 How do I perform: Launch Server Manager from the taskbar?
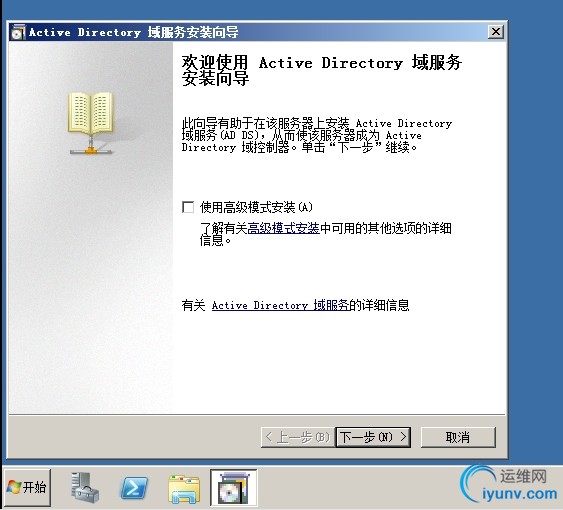coord(84,487)
